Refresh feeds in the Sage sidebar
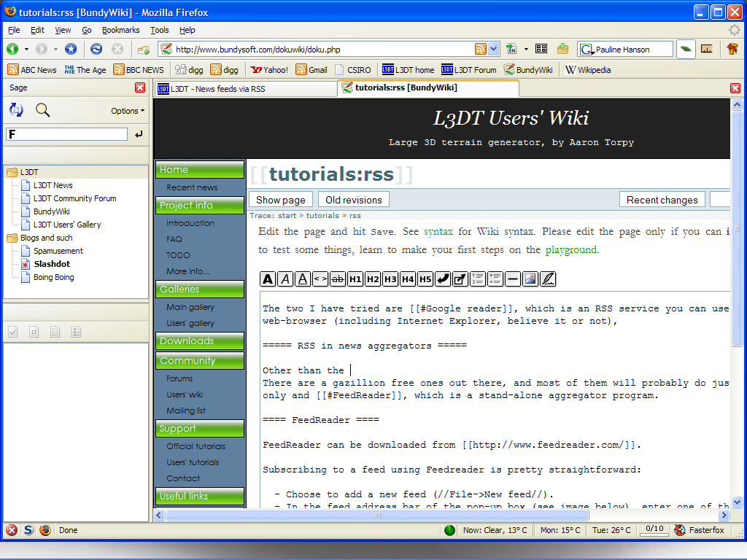Screen dimensions: 747x560 (x=16, y=110)
